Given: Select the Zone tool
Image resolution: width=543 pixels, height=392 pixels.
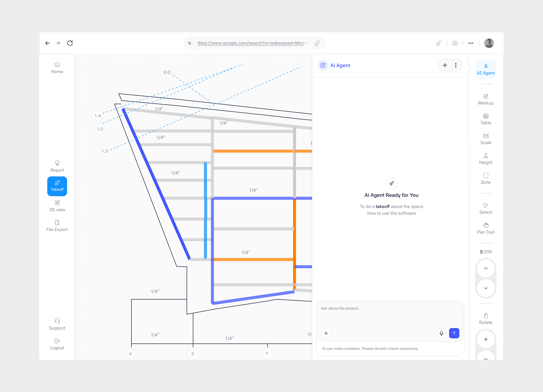Looking at the screenshot, I should (x=486, y=179).
